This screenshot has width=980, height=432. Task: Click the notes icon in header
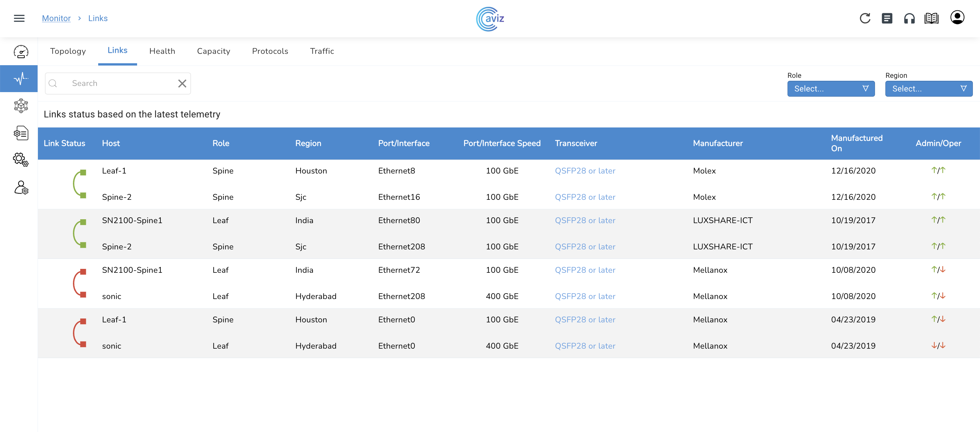click(x=887, y=18)
